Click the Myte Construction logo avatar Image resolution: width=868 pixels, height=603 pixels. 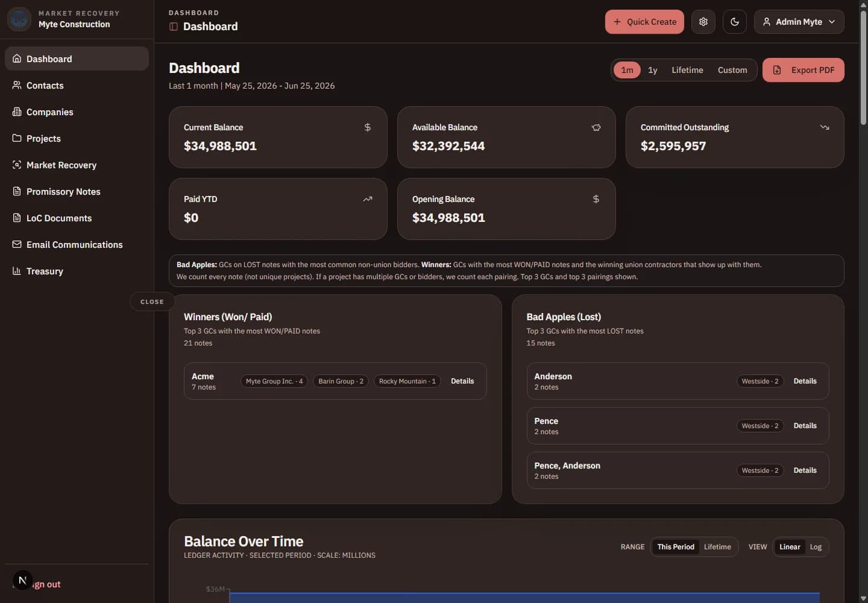pyautogui.click(x=19, y=19)
